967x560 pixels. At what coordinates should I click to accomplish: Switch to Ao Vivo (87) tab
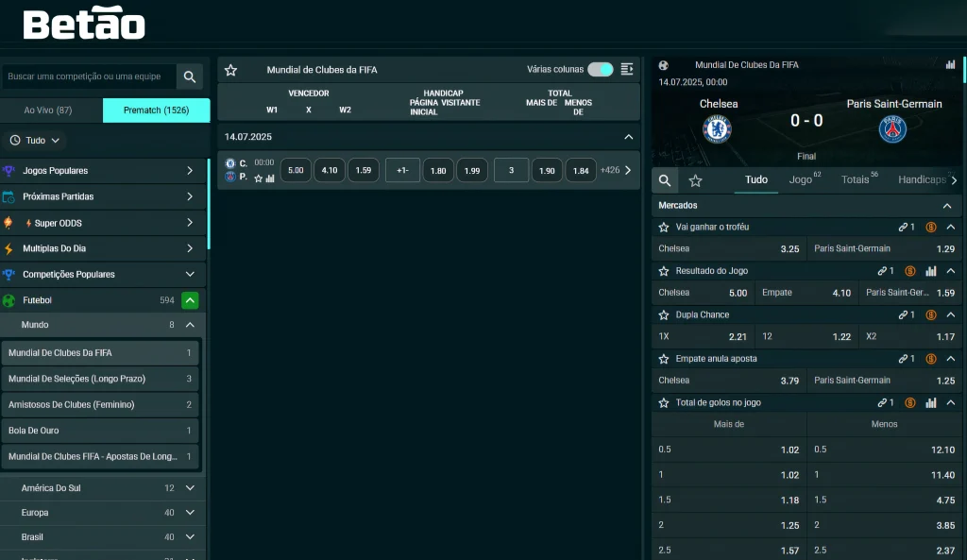point(51,110)
